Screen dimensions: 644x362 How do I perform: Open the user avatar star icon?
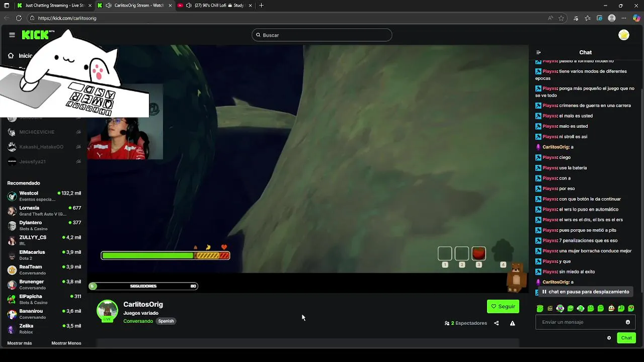point(624,35)
